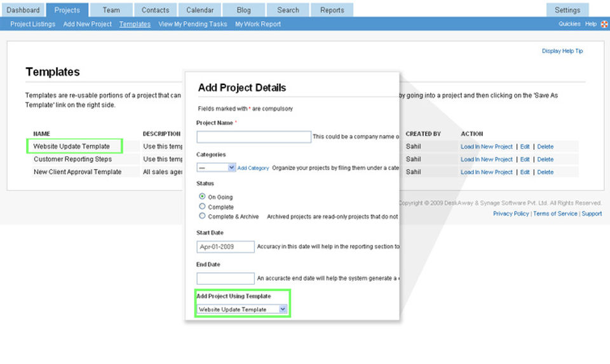The width and height of the screenshot is (610, 364).
Task: Open the Reports tab
Action: 332,10
